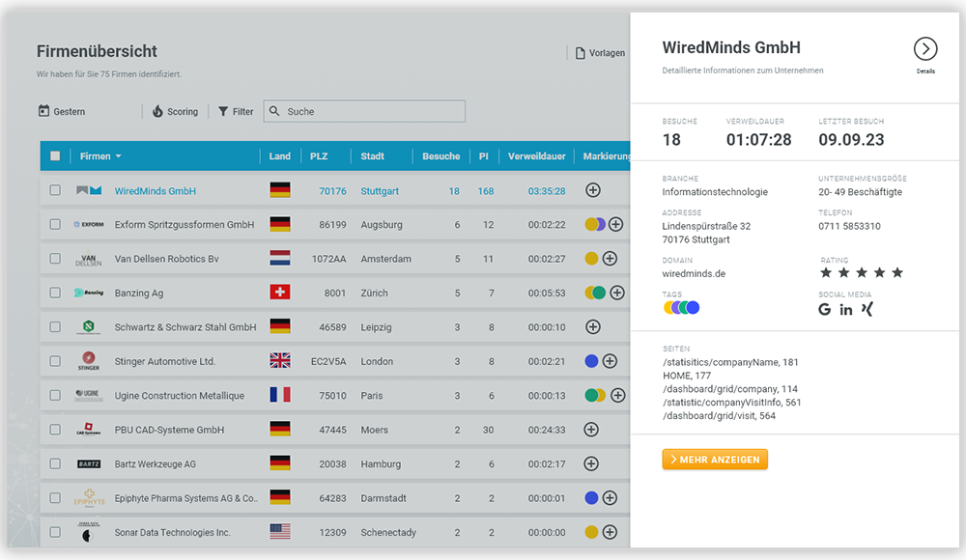Click the phone number 0711 5853310
Viewport: 966px width, 560px height.
pos(849,226)
